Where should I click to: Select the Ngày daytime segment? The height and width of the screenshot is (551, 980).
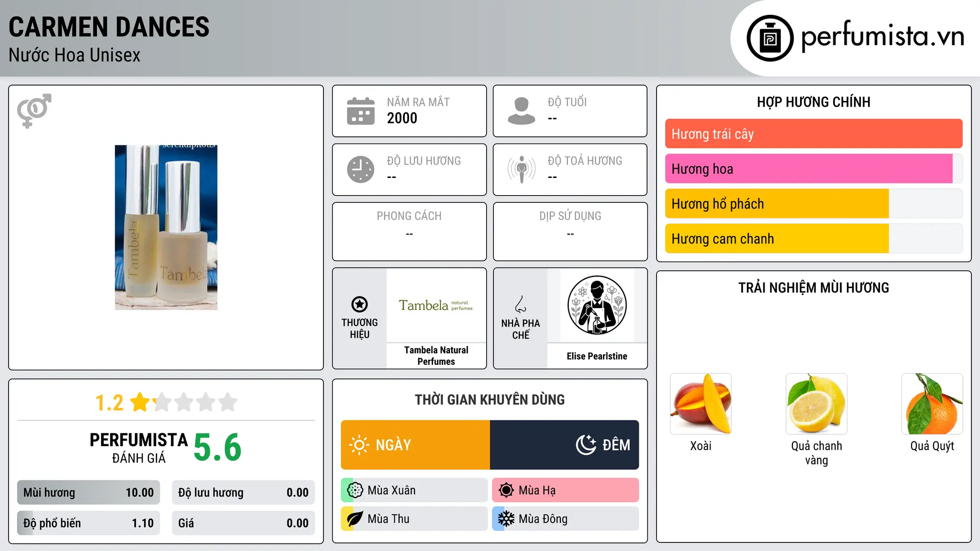tap(415, 445)
